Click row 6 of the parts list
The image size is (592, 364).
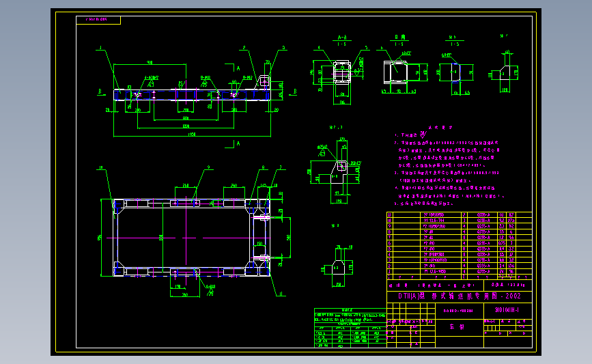tap(460, 243)
